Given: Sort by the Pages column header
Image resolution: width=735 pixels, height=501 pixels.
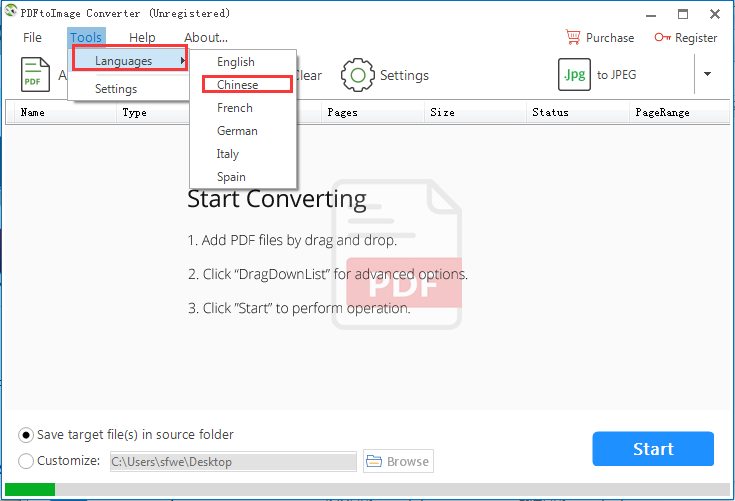Looking at the screenshot, I should click(373, 112).
